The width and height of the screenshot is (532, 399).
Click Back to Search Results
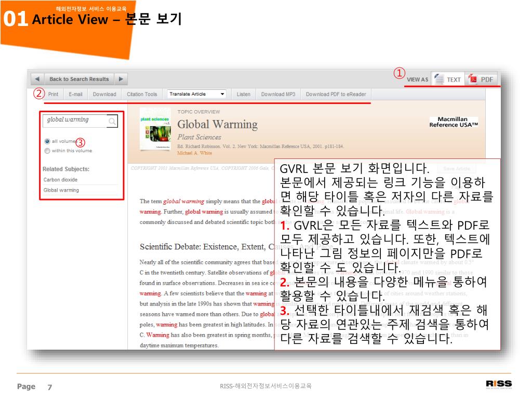pos(79,79)
